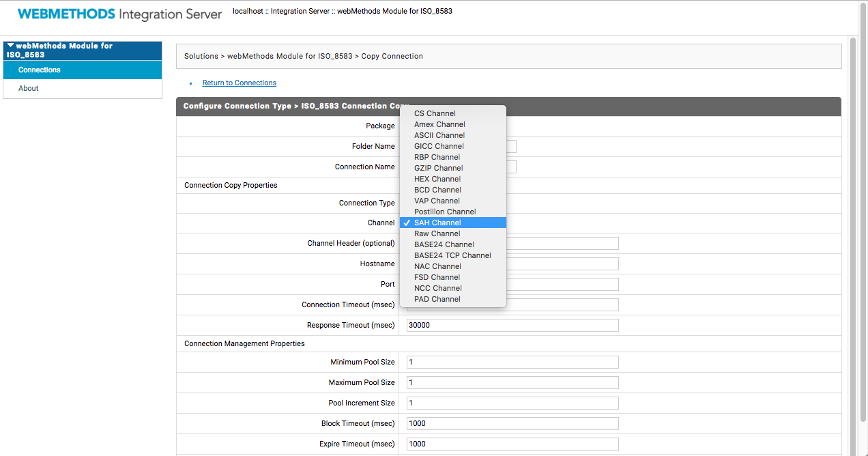
Task: Choose FSD Channel from the list
Action: coord(453,277)
